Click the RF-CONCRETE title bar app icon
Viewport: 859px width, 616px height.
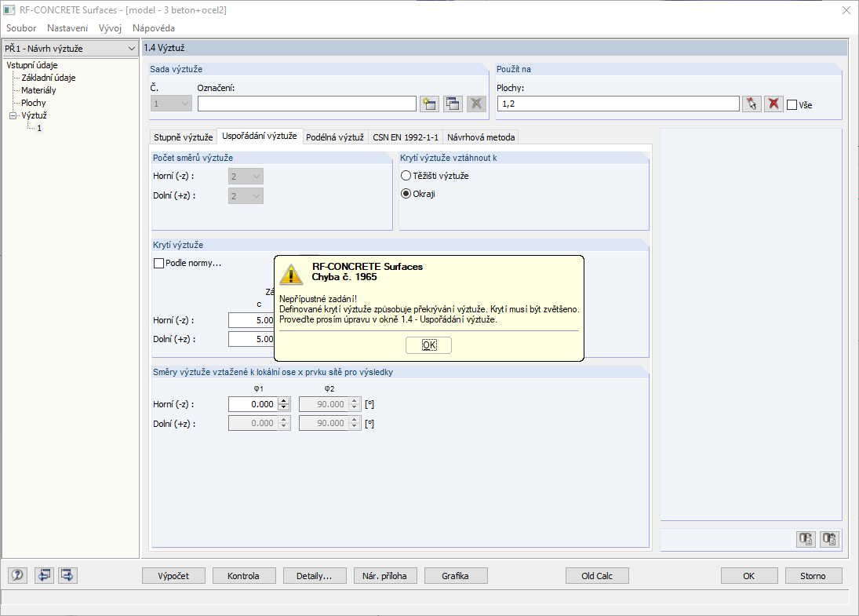click(9, 10)
